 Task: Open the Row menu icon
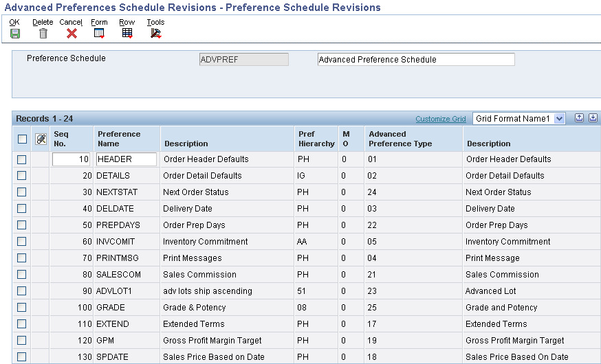(x=127, y=34)
